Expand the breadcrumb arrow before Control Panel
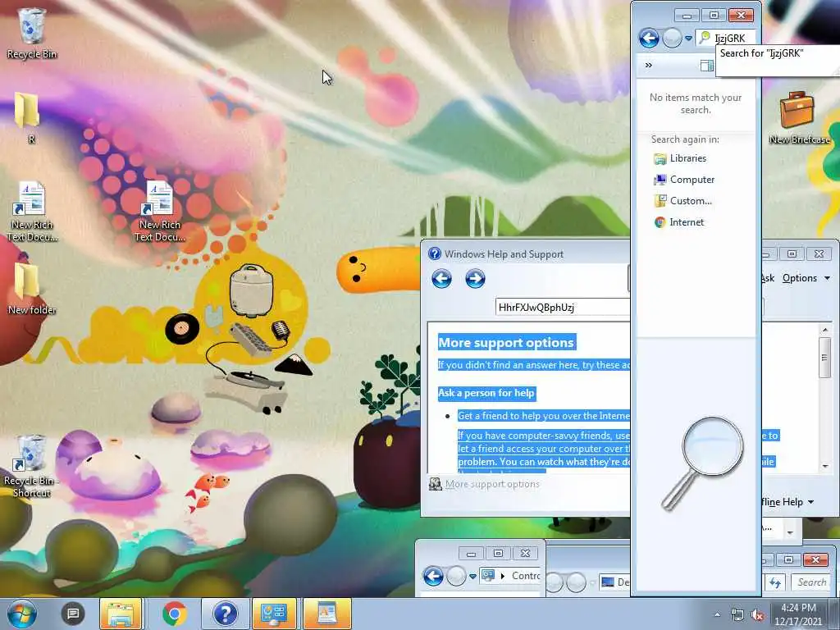 coord(503,576)
